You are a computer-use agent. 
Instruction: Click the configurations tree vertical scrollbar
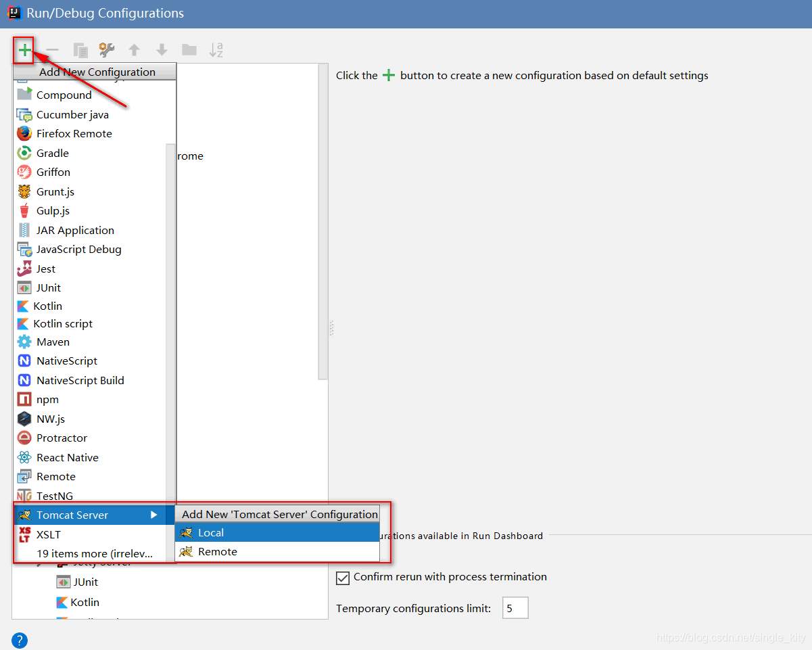[323, 222]
